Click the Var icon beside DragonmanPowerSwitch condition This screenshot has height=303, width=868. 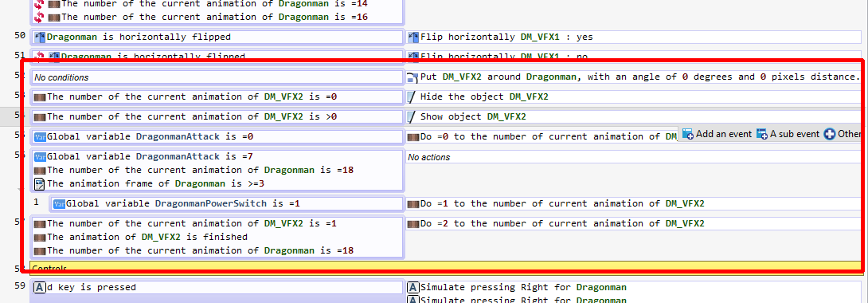click(59, 204)
